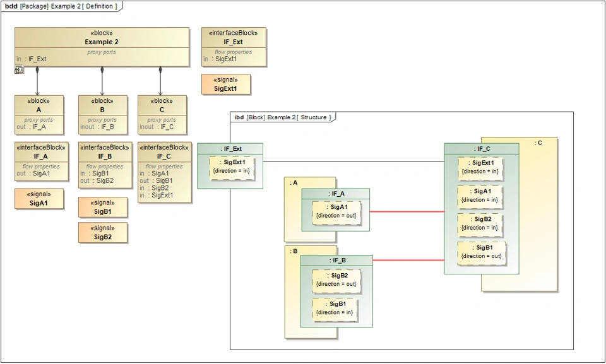Select the ': C' part label in the ibd

(538, 143)
